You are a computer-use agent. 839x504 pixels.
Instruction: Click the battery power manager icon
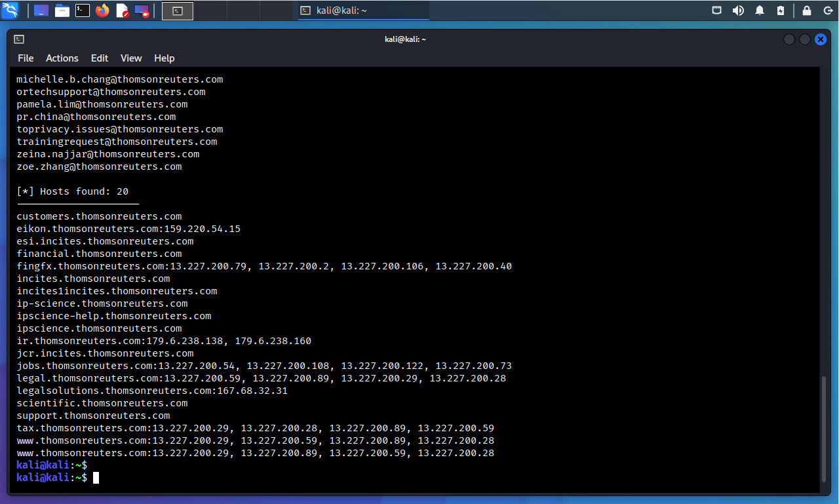(x=781, y=10)
